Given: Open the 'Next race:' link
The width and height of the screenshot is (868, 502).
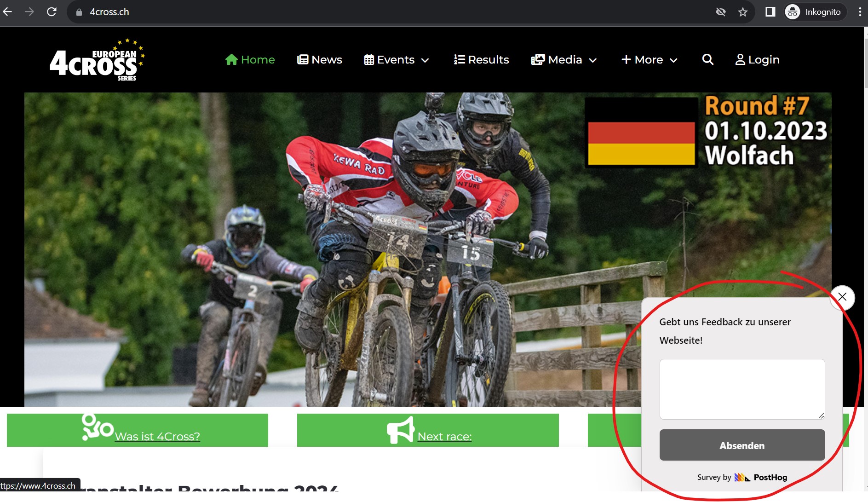Looking at the screenshot, I should click(x=444, y=436).
